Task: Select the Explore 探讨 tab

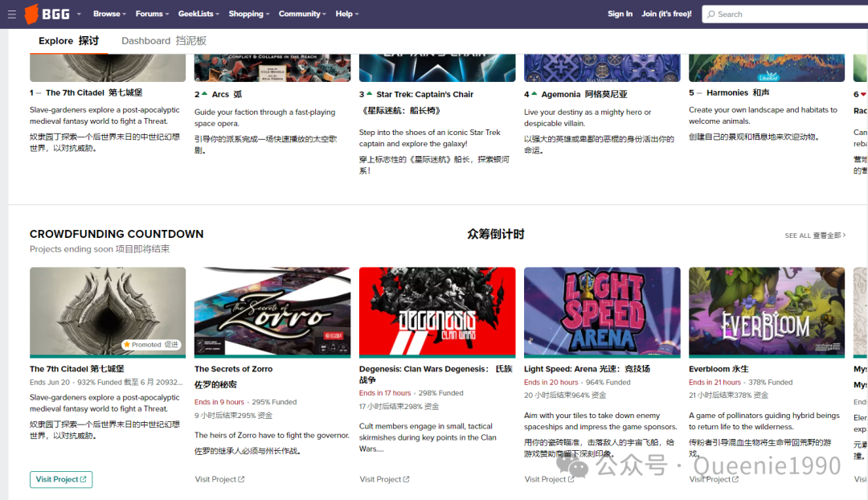Action: point(68,40)
